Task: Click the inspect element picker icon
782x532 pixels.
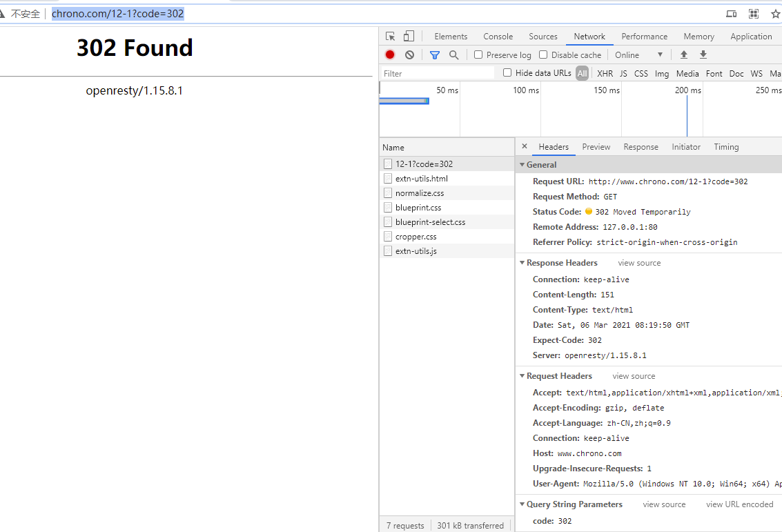Action: pos(391,37)
